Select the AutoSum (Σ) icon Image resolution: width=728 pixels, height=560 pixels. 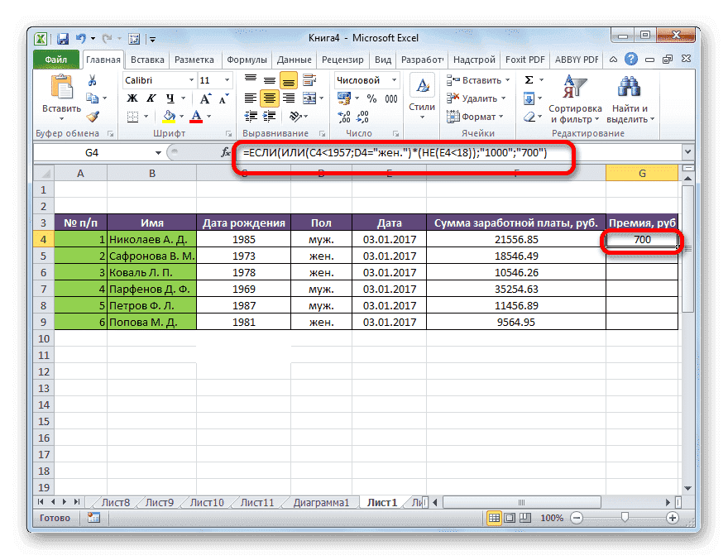[529, 79]
